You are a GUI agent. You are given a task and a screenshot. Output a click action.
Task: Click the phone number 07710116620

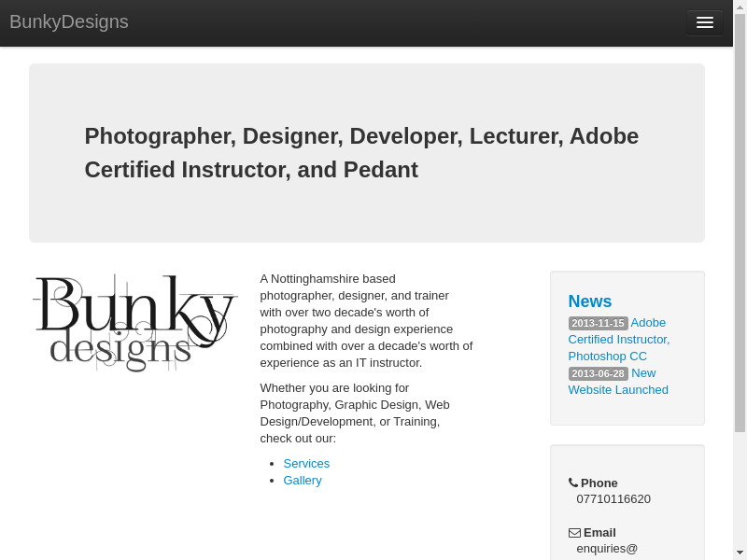613,499
